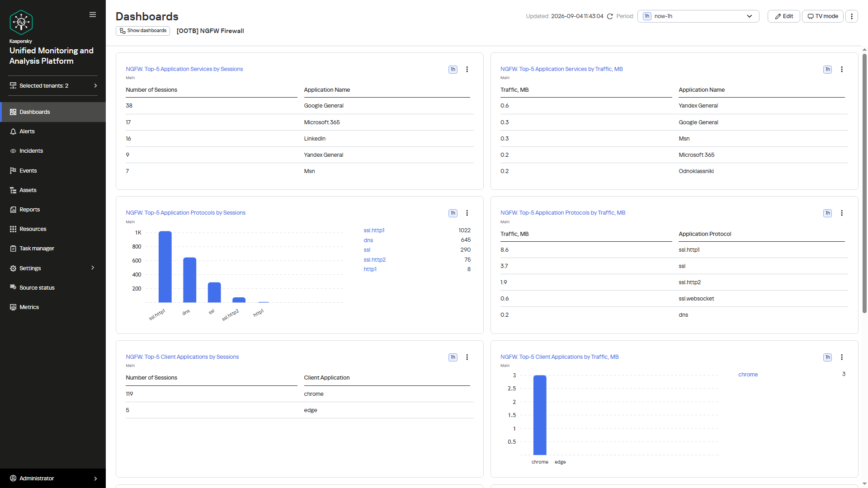Screen dimensions: 868x488
Task: Open NGFW Top-5 Application Services by Sessions link
Action: (184, 69)
